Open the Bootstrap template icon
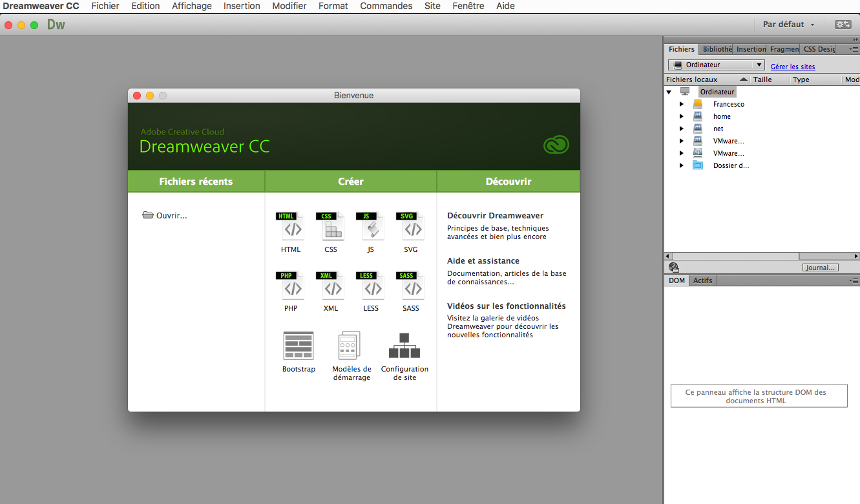The width and height of the screenshot is (860, 504). 299,346
